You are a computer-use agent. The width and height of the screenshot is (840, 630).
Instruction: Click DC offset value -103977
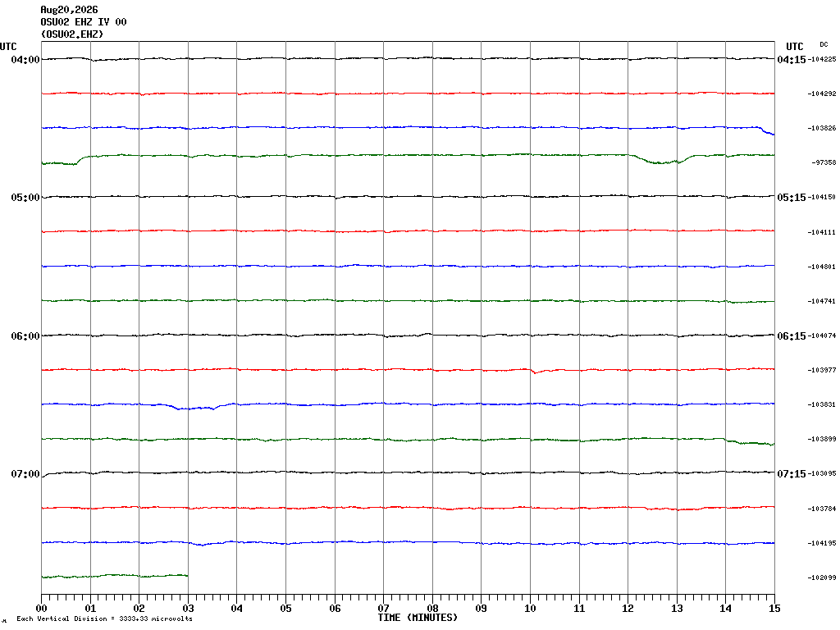(x=822, y=370)
